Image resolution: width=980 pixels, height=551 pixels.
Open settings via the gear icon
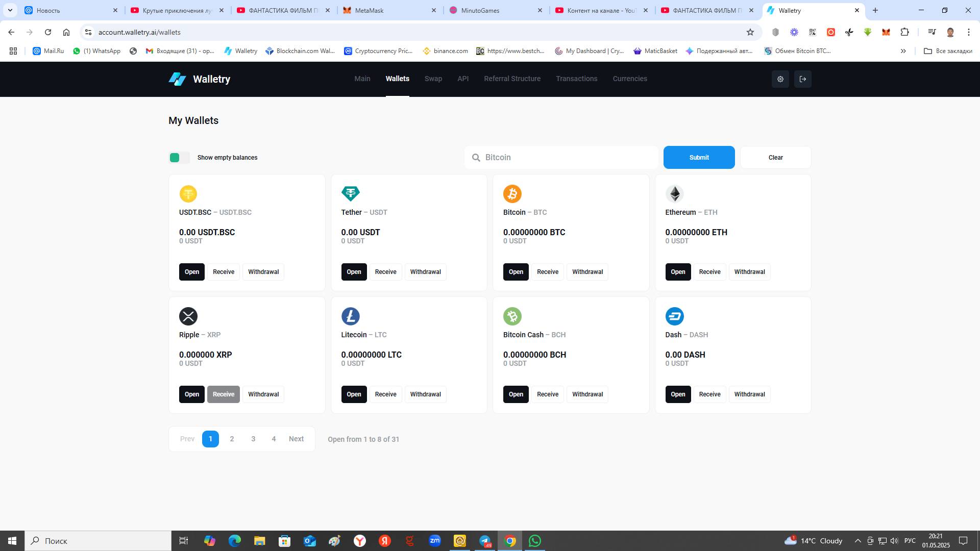tap(780, 79)
